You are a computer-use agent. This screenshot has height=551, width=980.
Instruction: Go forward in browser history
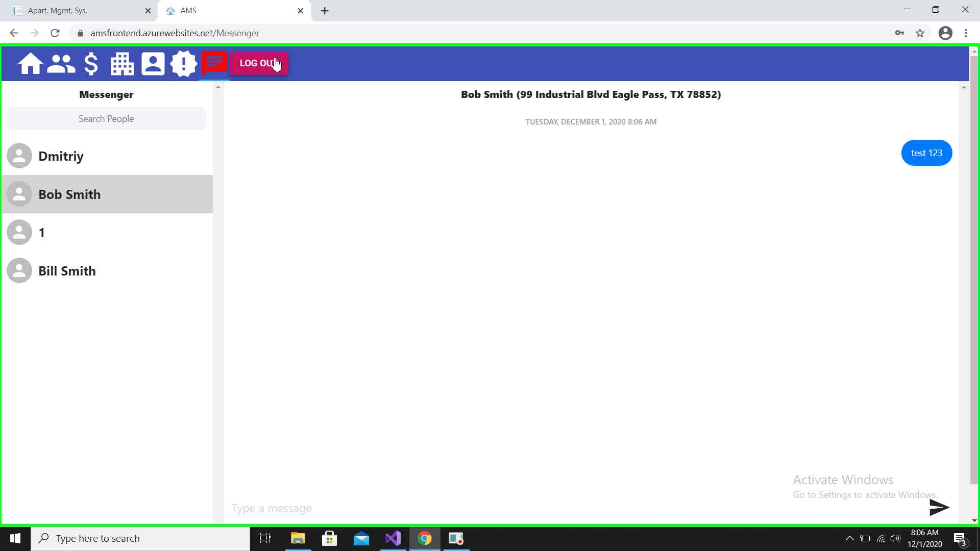[x=34, y=33]
